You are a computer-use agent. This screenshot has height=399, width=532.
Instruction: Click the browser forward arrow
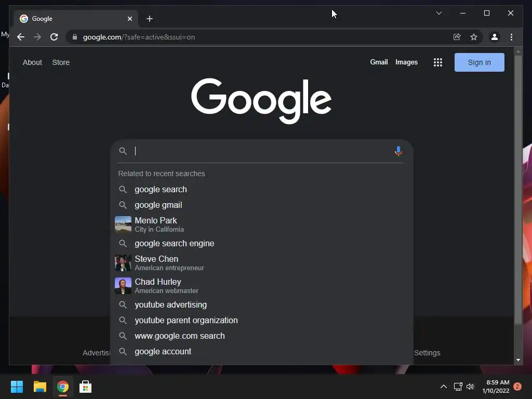pos(37,37)
